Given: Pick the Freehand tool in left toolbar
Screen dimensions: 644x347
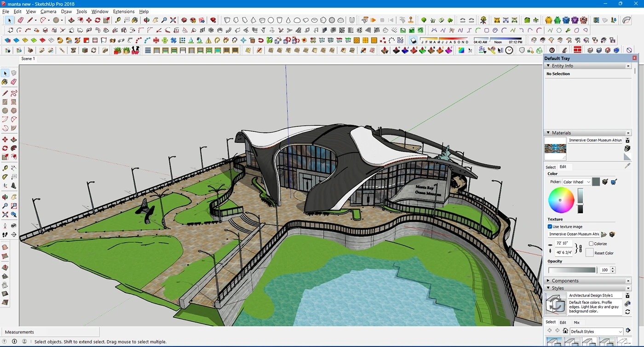Looking at the screenshot, I should point(14,93).
